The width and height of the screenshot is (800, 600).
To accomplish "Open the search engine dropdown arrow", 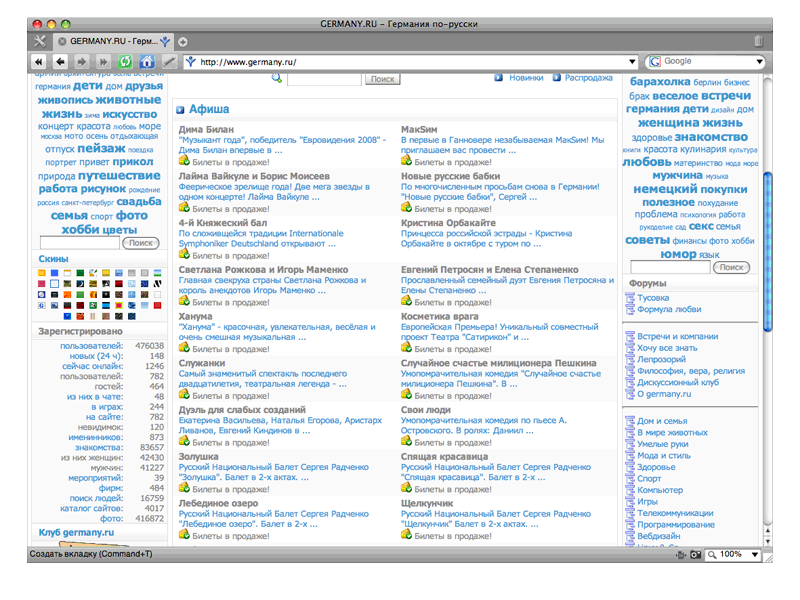I will pyautogui.click(x=759, y=62).
